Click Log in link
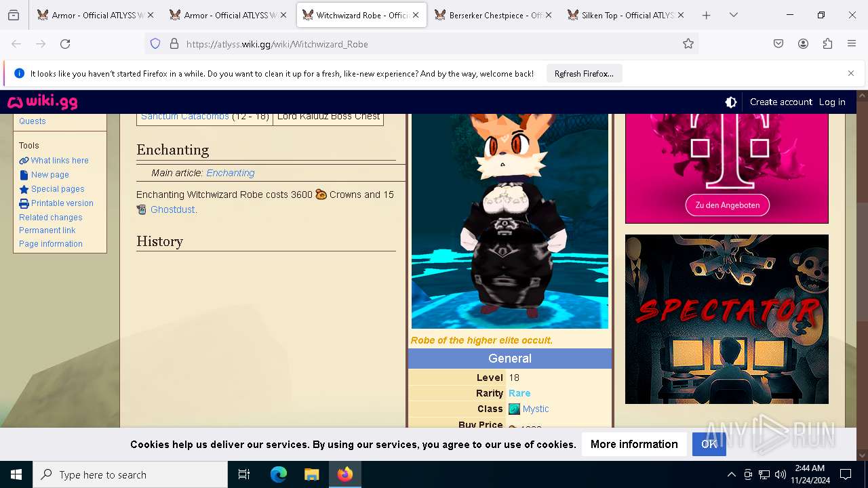 (832, 102)
